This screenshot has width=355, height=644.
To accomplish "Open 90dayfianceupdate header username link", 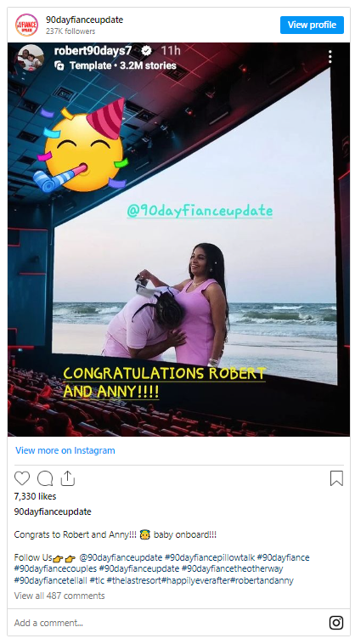I will point(85,20).
